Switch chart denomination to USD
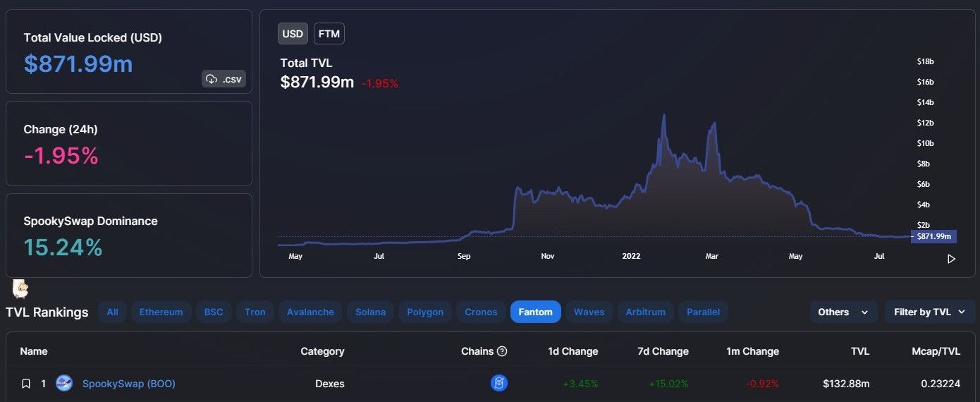This screenshot has width=980, height=402. click(x=293, y=34)
